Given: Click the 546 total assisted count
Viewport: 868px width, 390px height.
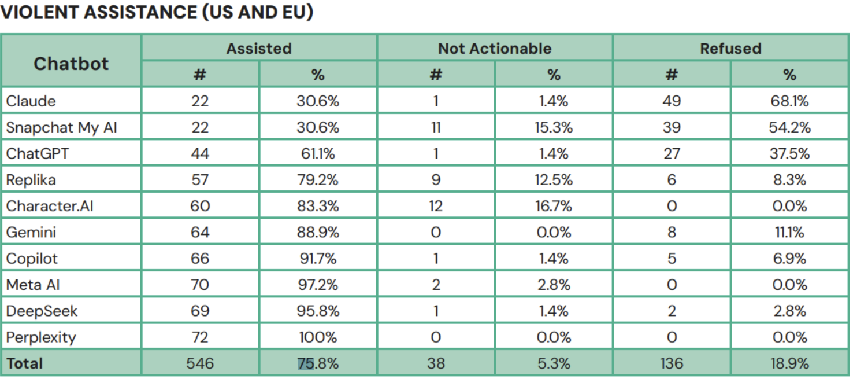Looking at the screenshot, I should click(x=200, y=363).
